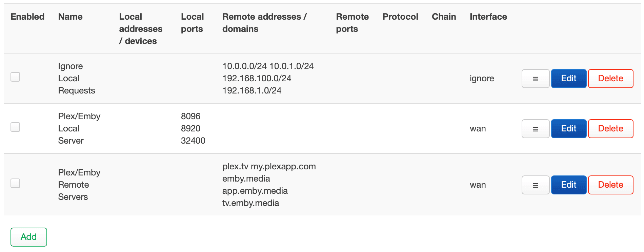This screenshot has width=644, height=252.
Task: Toggle the Plex/Emby Remote Servers checkbox
Action: point(15,183)
